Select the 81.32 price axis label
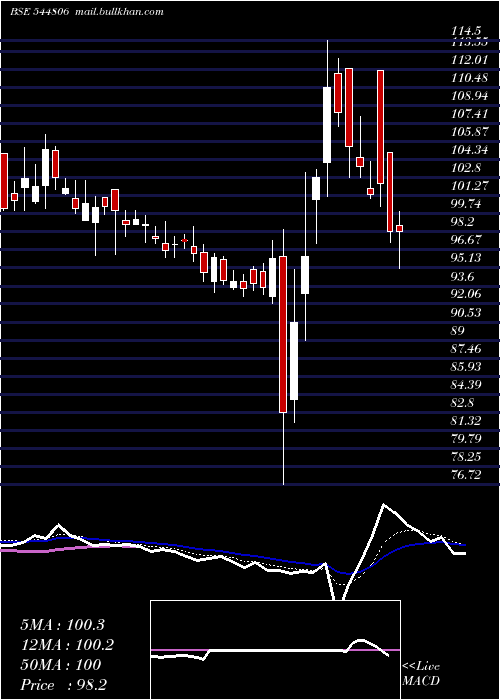500x700 pixels. pos(466,421)
